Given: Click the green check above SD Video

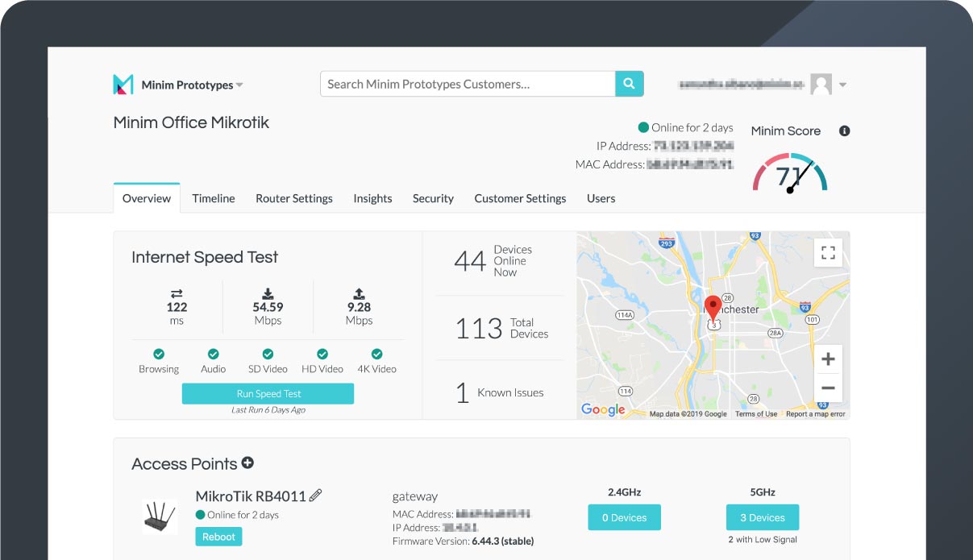Looking at the screenshot, I should (x=268, y=354).
